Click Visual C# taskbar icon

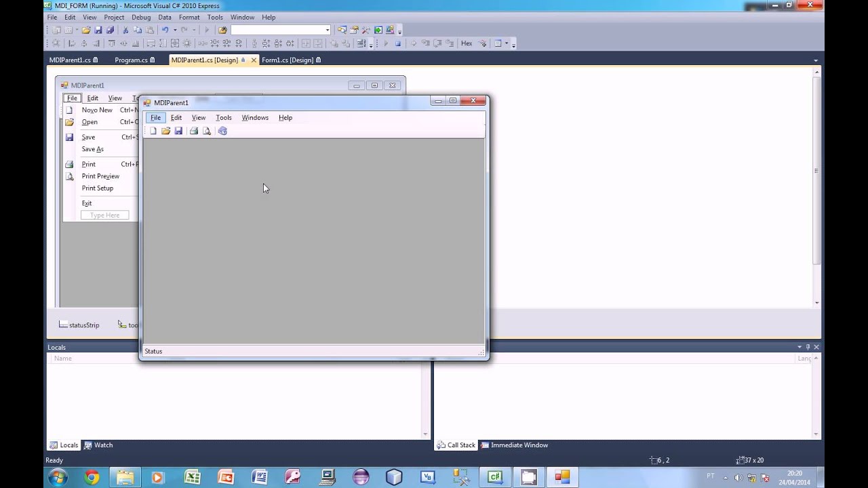point(495,477)
